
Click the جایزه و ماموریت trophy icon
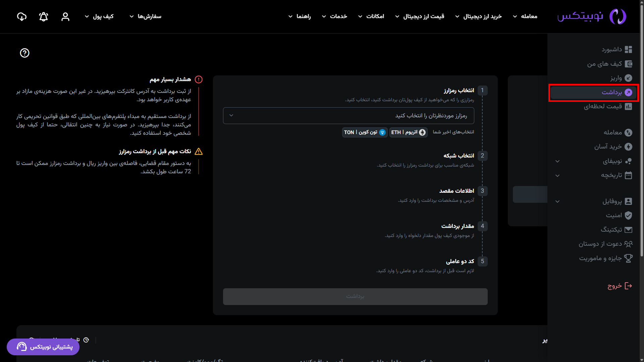[628, 258]
